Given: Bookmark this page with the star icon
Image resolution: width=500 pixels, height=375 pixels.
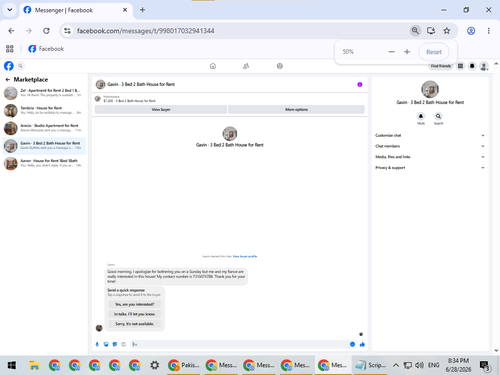Looking at the screenshot, I should point(447,31).
